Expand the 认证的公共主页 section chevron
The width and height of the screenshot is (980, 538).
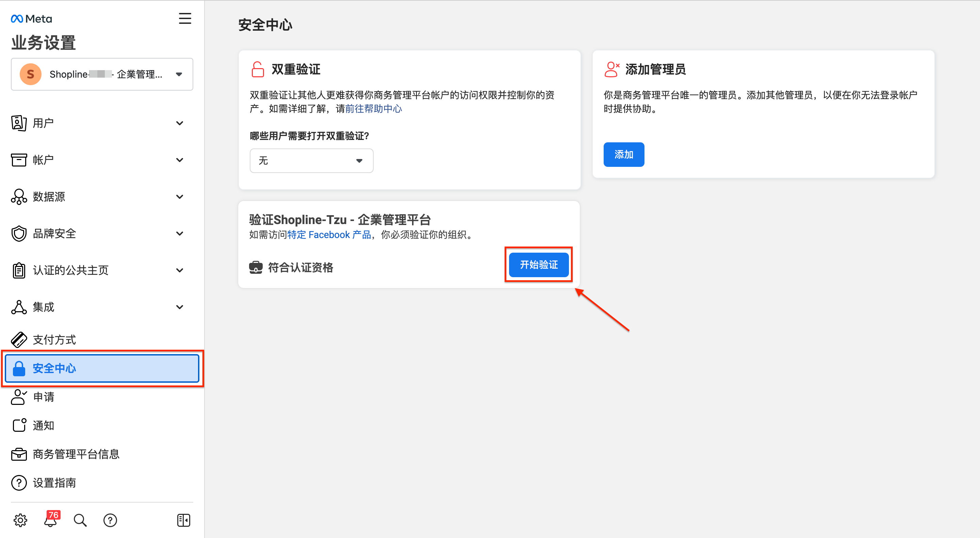click(180, 270)
